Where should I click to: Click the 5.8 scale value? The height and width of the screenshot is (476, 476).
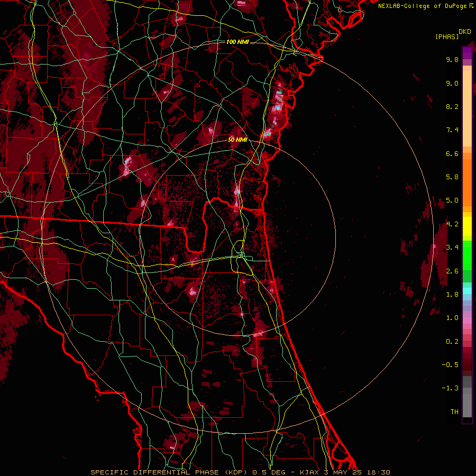coord(452,177)
